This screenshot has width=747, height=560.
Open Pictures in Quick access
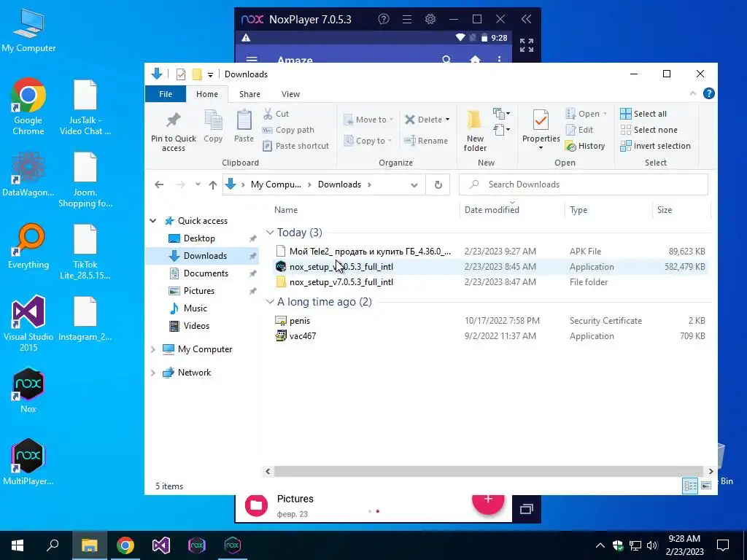(198, 291)
